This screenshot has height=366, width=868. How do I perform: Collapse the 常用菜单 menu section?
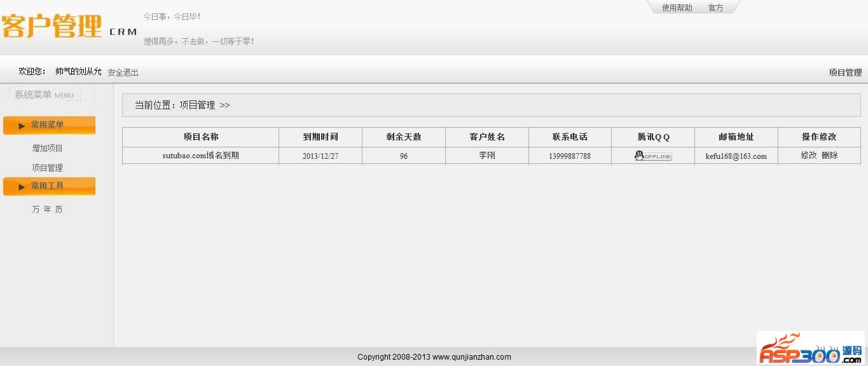(x=49, y=125)
